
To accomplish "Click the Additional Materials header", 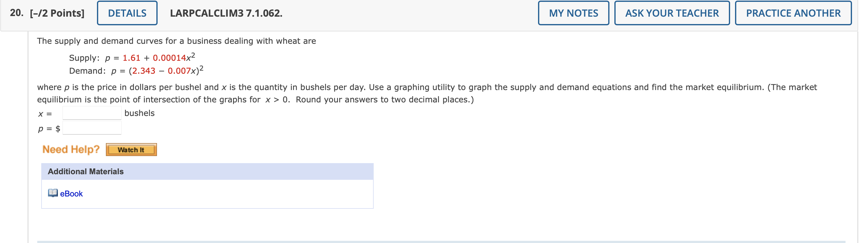I will [207, 171].
